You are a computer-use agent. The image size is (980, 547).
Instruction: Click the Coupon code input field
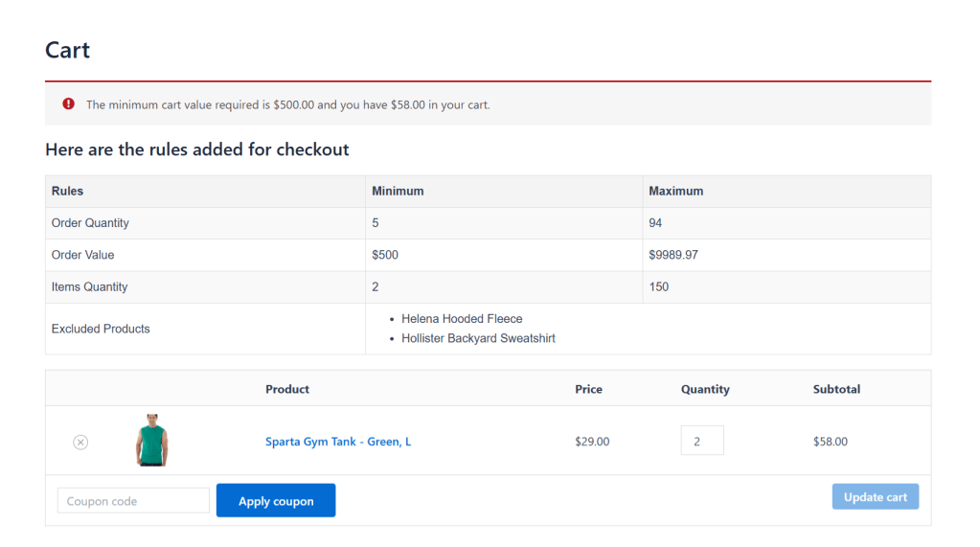coord(133,501)
